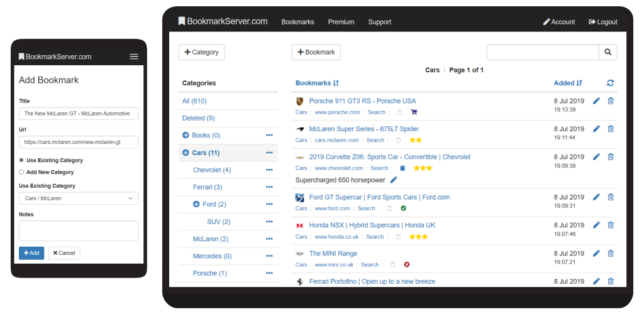The image size is (644, 314).
Task: Click the empty clipboard icon on Honda row
Action: (x=398, y=237)
